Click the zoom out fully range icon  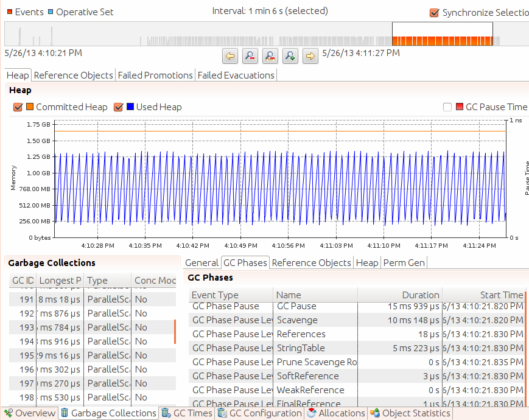click(270, 55)
